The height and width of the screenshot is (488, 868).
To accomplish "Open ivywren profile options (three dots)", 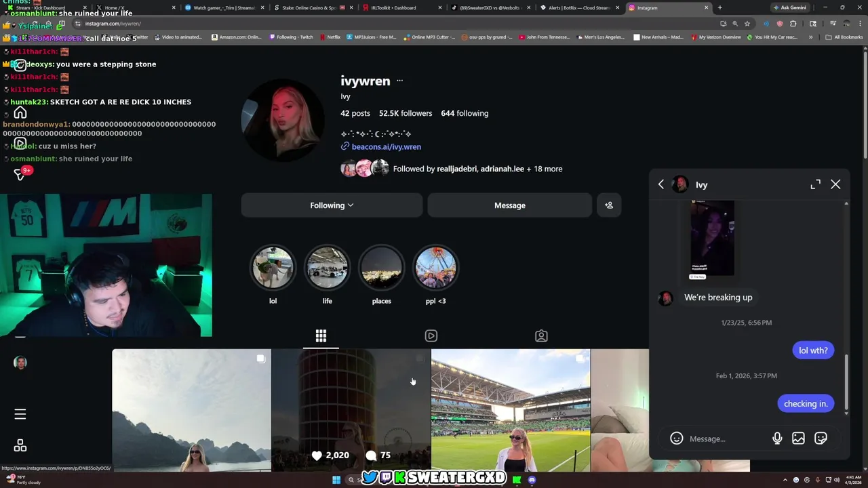I will 399,81.
